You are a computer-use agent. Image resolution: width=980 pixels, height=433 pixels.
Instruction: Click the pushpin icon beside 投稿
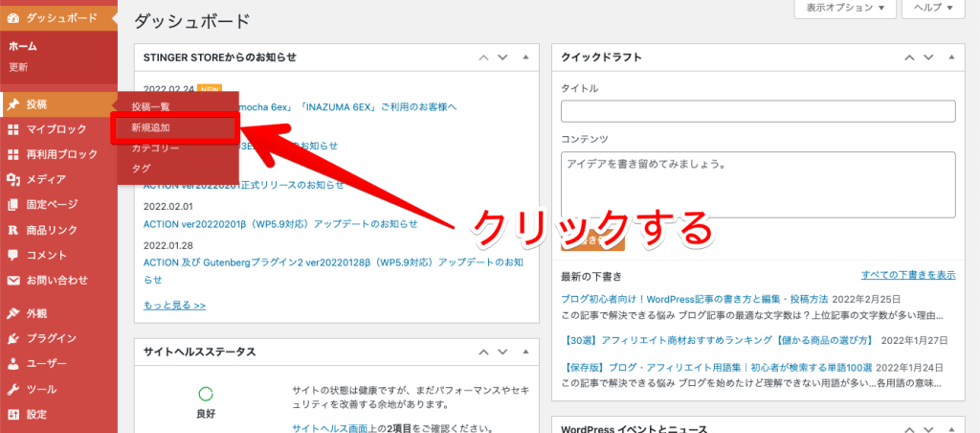point(13,104)
